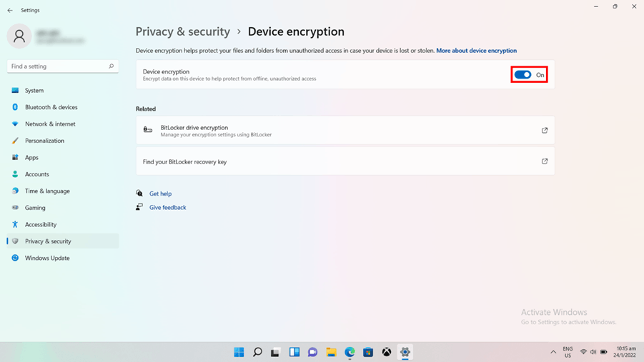Open Accessibility settings in sidebar
The width and height of the screenshot is (644, 362).
(x=63, y=224)
